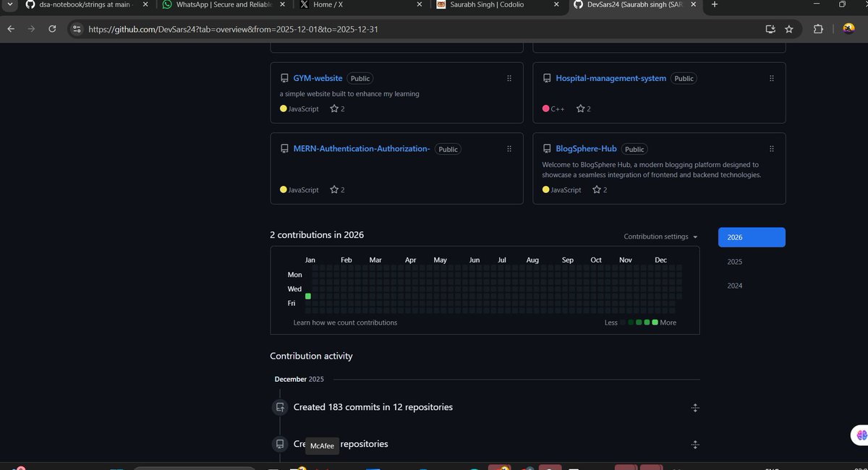Click the brightest green legend square near More

click(x=655, y=322)
